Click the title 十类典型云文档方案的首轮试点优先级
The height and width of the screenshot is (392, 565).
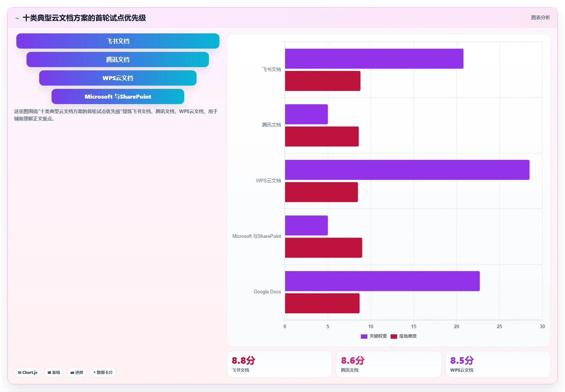pyautogui.click(x=84, y=18)
